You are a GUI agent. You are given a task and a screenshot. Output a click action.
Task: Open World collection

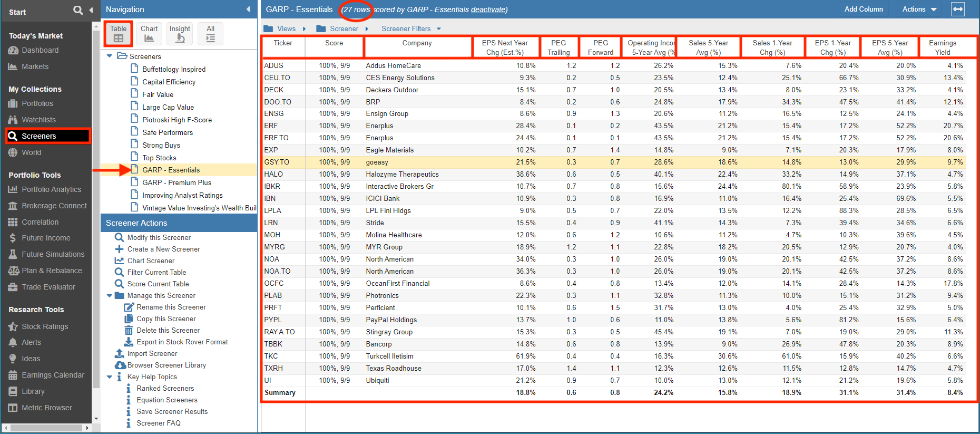[x=25, y=152]
